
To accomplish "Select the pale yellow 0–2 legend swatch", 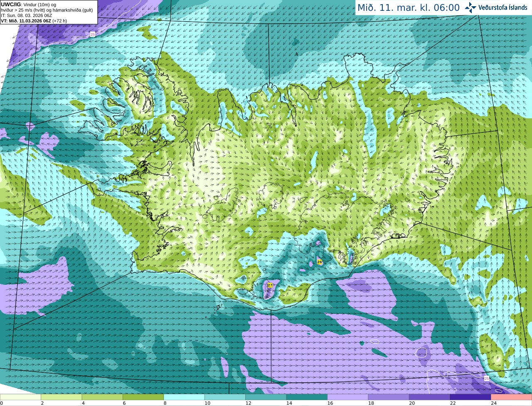I will coord(20,397).
